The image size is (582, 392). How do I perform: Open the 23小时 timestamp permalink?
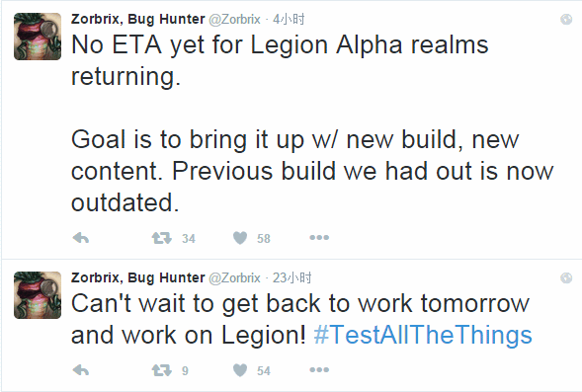click(292, 277)
